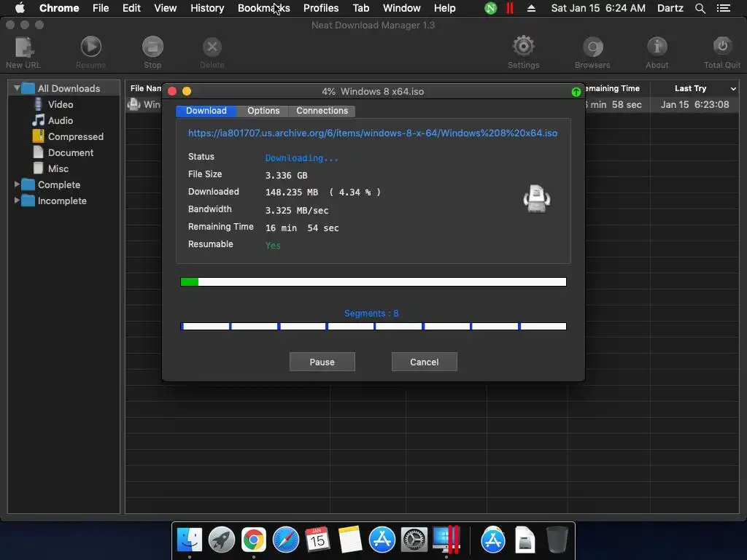
Task: Open the History menu
Action: click(x=207, y=8)
